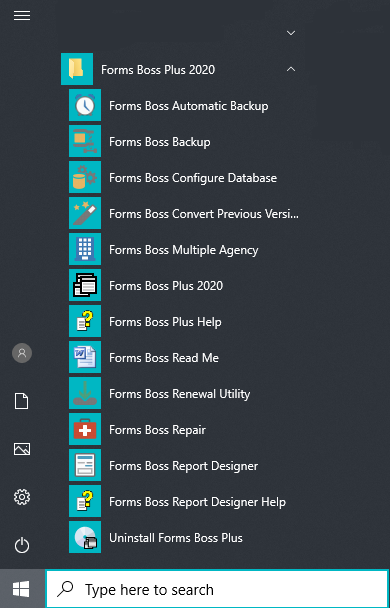The image size is (391, 609).
Task: Collapse the Forms Boss Plus 2020 folder chevron
Action: 291,69
